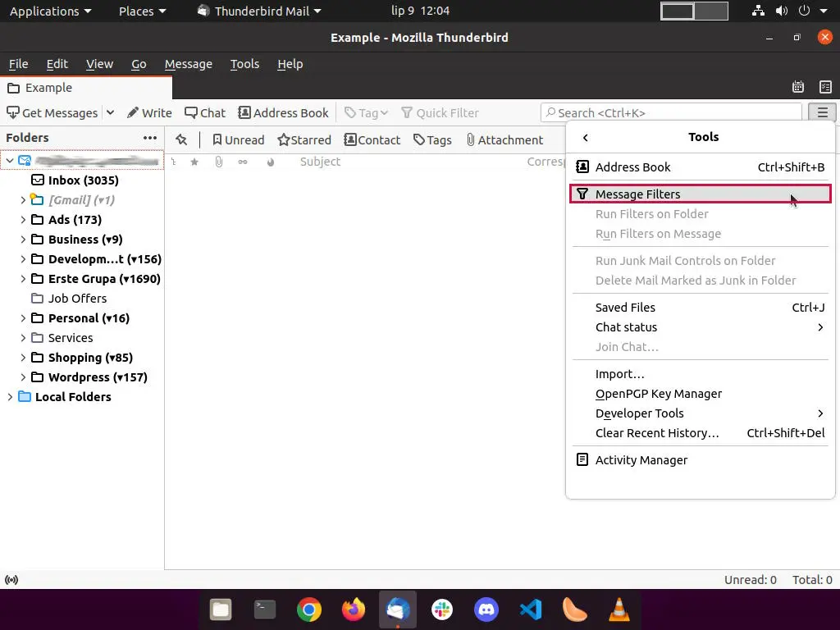Open Address Book from the toolbar
The width and height of the screenshot is (840, 630).
click(x=283, y=113)
